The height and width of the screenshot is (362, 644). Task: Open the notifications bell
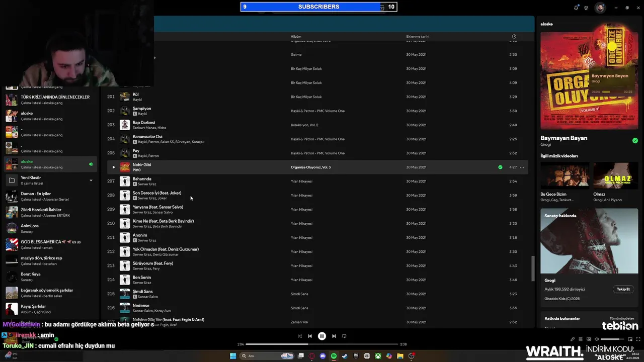576,8
